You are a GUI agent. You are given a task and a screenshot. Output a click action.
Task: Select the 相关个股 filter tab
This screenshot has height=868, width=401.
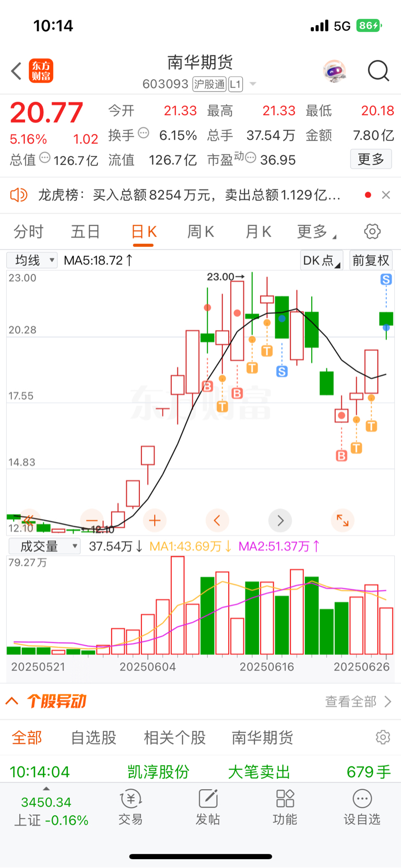click(175, 738)
